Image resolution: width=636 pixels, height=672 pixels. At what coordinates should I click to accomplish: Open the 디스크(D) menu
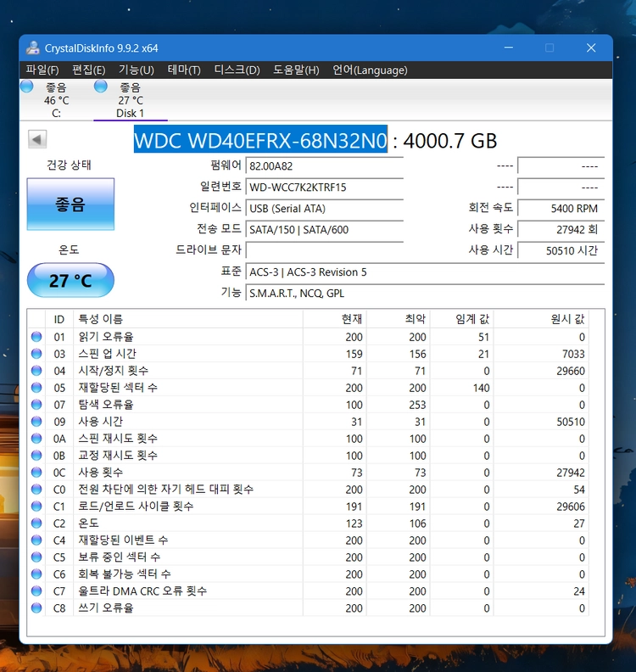(x=237, y=70)
